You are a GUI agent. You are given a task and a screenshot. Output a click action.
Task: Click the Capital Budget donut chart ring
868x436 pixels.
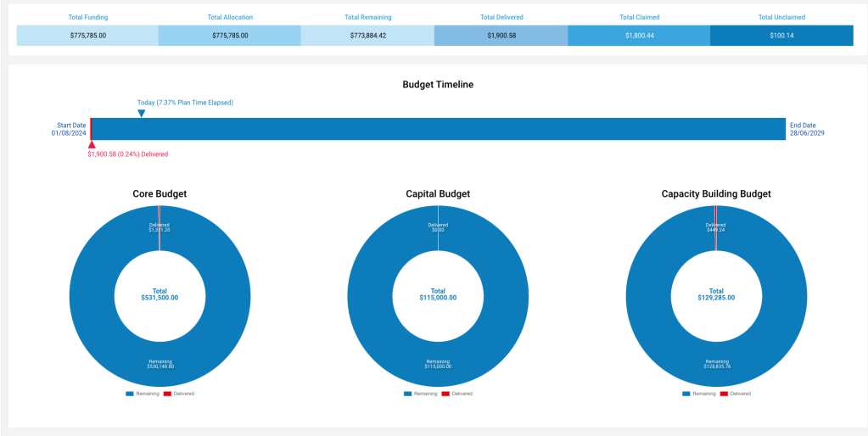click(x=372, y=331)
